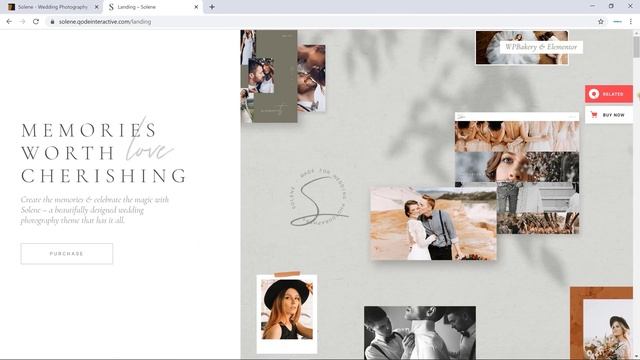Screen dimensions: 640x360
Task: Open the red Related button
Action: [x=609, y=94]
